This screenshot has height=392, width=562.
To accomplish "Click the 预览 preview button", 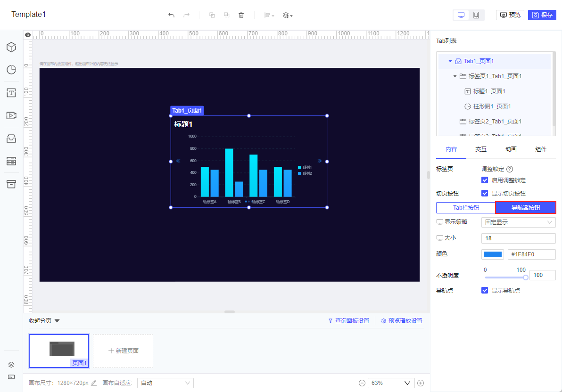I will 510,15.
